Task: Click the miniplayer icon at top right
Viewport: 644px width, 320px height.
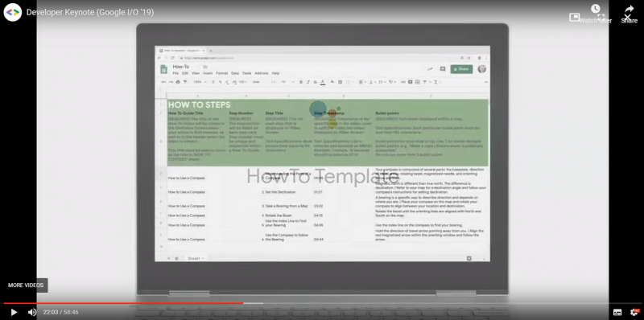Action: click(x=574, y=17)
